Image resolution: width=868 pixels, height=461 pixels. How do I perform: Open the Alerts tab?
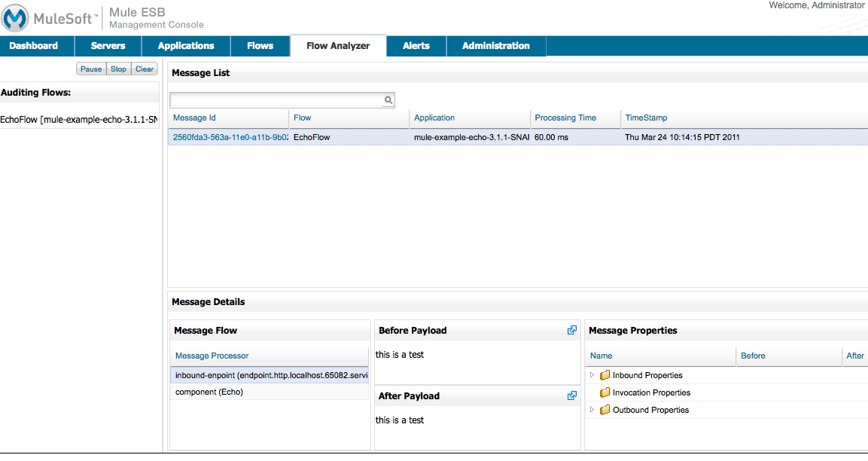click(416, 46)
